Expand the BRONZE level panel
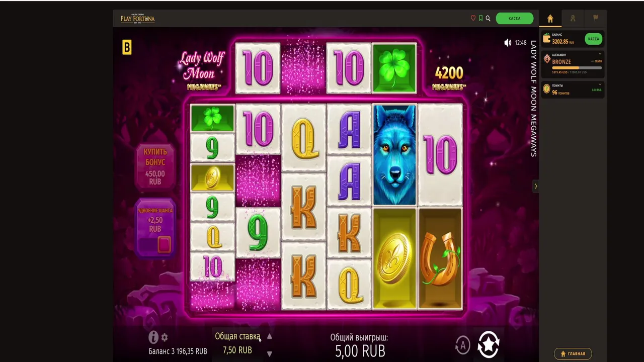Screen dimensions: 644x362 (600, 54)
